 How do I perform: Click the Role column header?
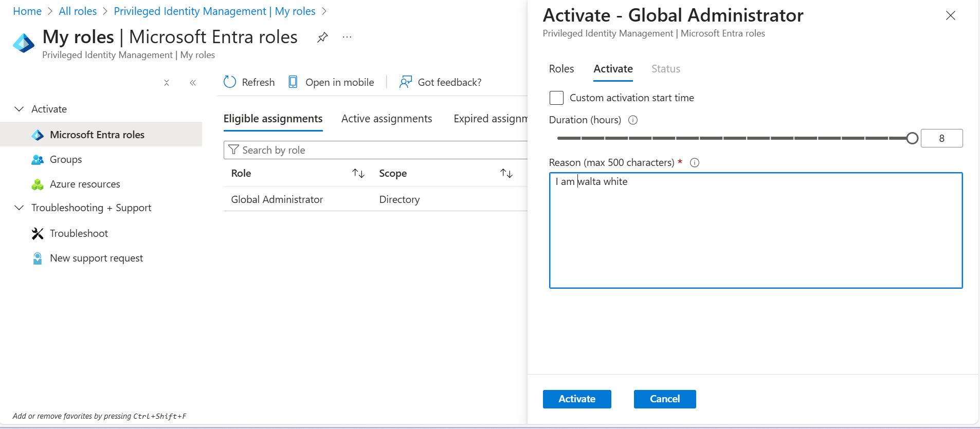point(241,173)
